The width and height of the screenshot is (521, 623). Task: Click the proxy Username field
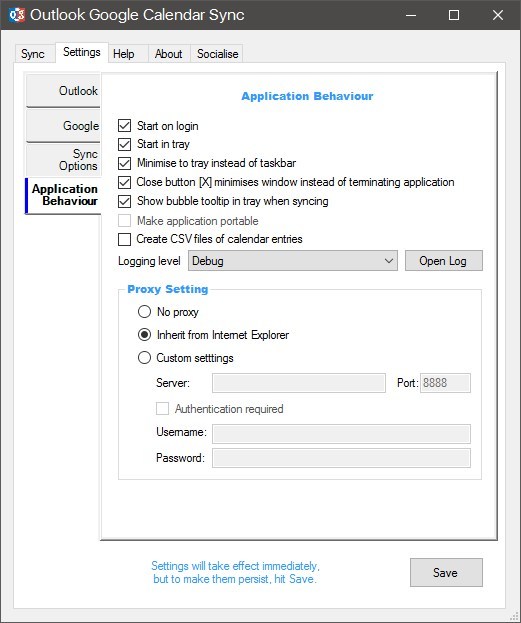click(x=341, y=434)
